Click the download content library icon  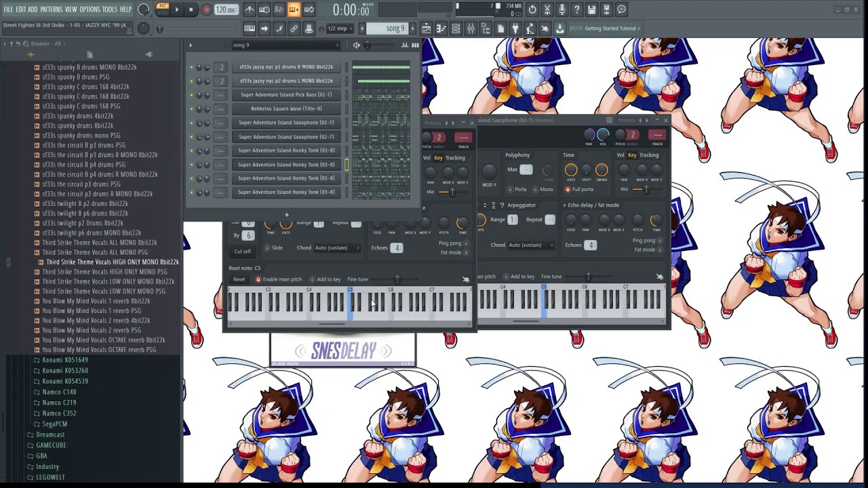(559, 28)
